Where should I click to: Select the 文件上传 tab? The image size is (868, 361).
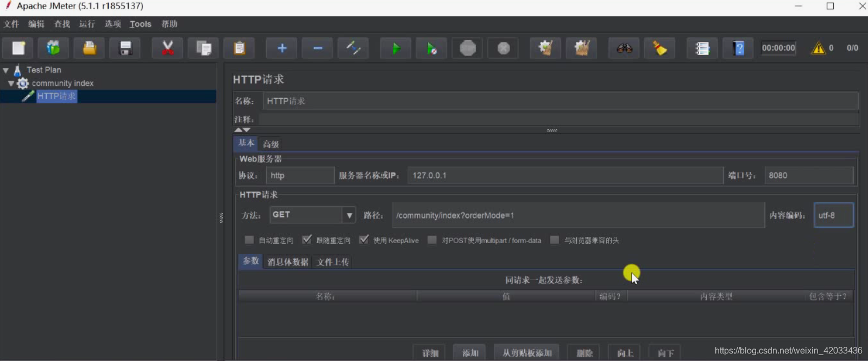point(332,262)
